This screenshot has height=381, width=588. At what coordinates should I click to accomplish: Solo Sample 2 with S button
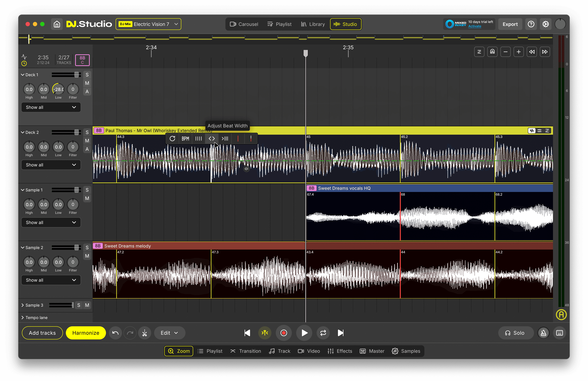[87, 247]
